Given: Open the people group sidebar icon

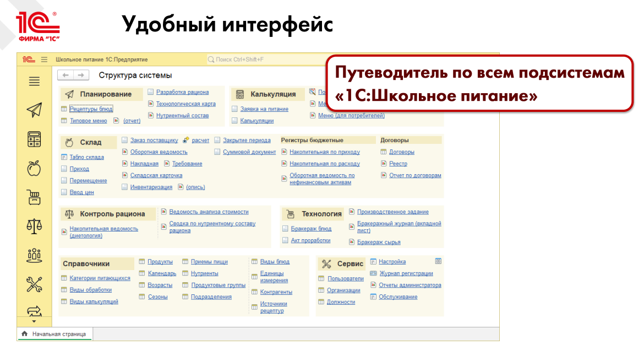Looking at the screenshot, I should (x=34, y=255).
